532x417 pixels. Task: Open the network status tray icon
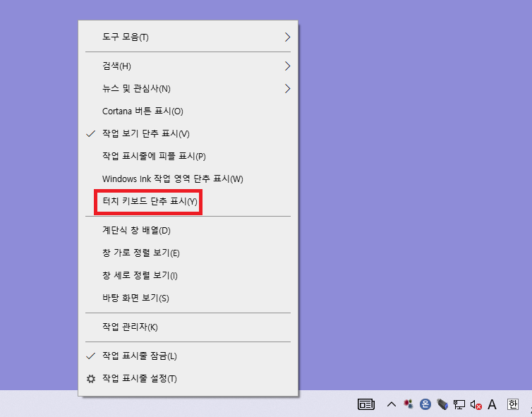tap(459, 404)
